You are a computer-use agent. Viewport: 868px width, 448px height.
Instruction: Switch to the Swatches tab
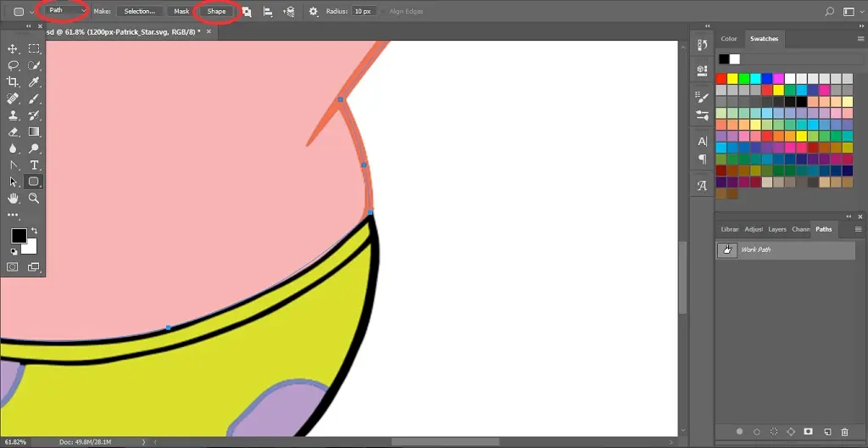coord(764,39)
